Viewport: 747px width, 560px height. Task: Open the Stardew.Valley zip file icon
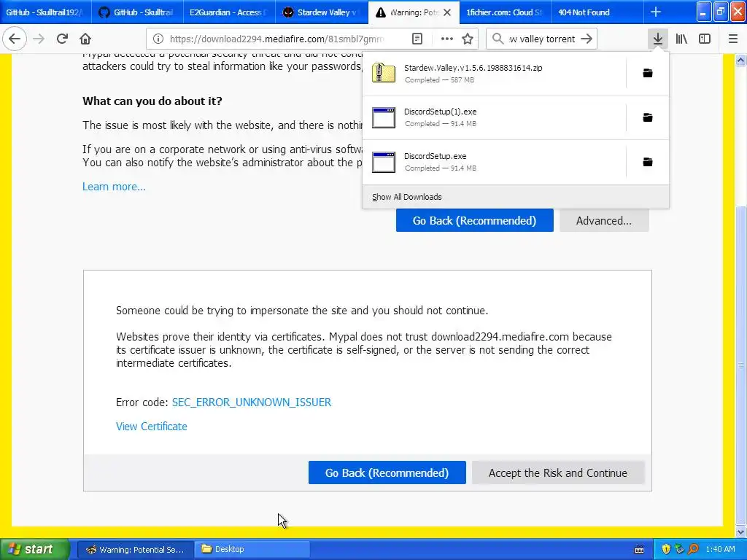[384, 74]
